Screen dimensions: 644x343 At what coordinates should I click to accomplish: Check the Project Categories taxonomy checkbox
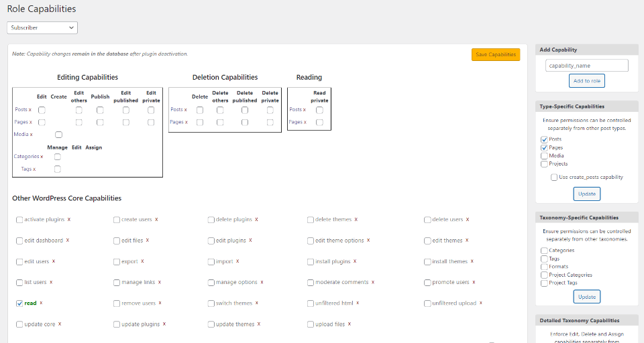pyautogui.click(x=544, y=275)
